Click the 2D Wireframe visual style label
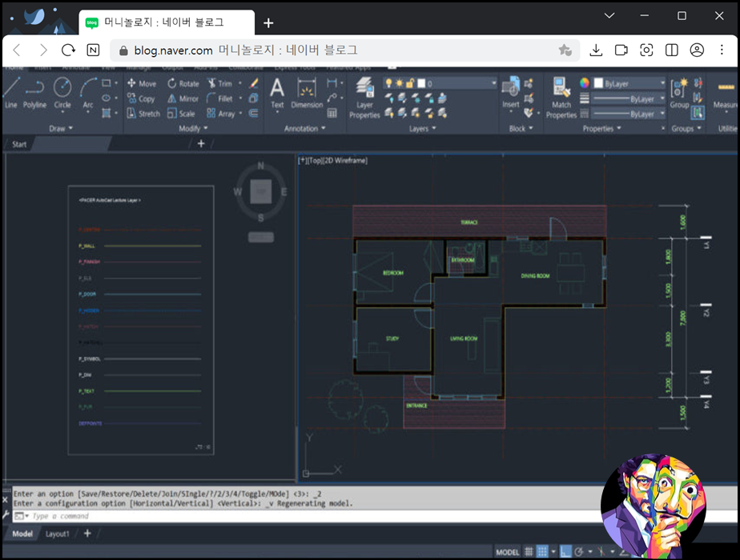This screenshot has width=740, height=560. (x=346, y=160)
